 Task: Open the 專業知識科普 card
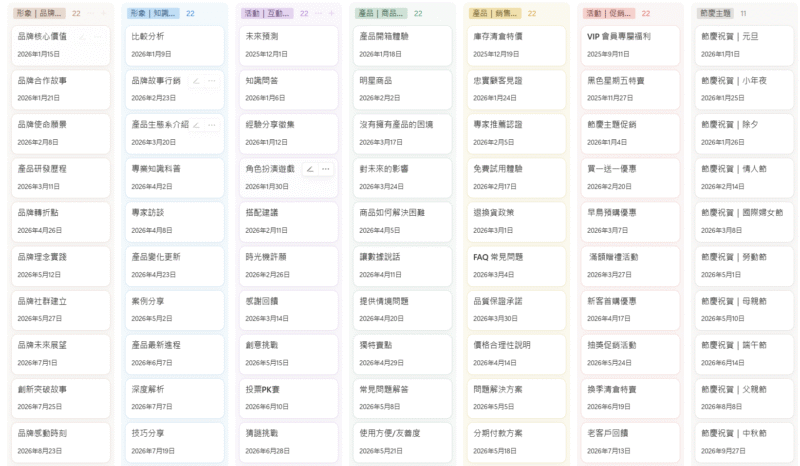point(174,178)
